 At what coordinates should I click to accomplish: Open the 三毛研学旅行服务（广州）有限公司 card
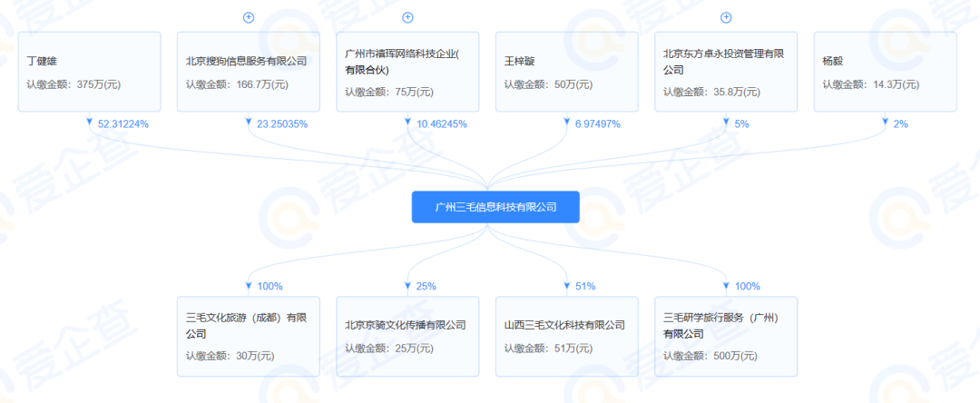tap(726, 337)
